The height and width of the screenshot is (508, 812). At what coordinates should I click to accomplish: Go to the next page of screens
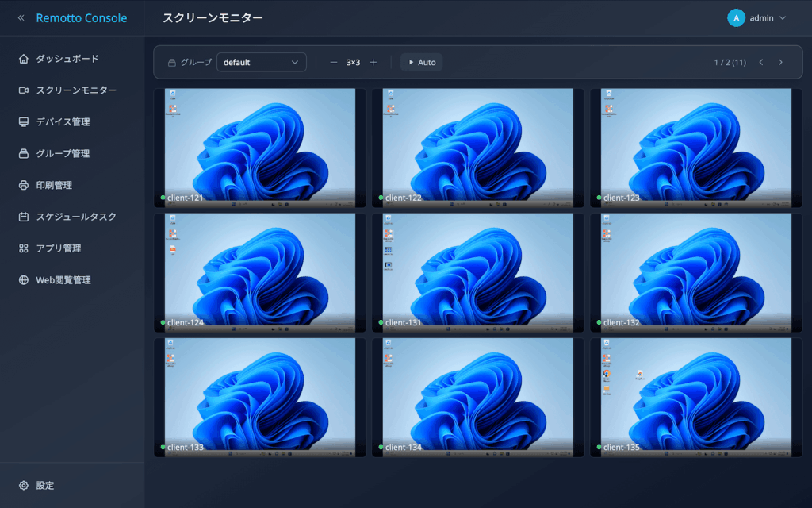780,62
